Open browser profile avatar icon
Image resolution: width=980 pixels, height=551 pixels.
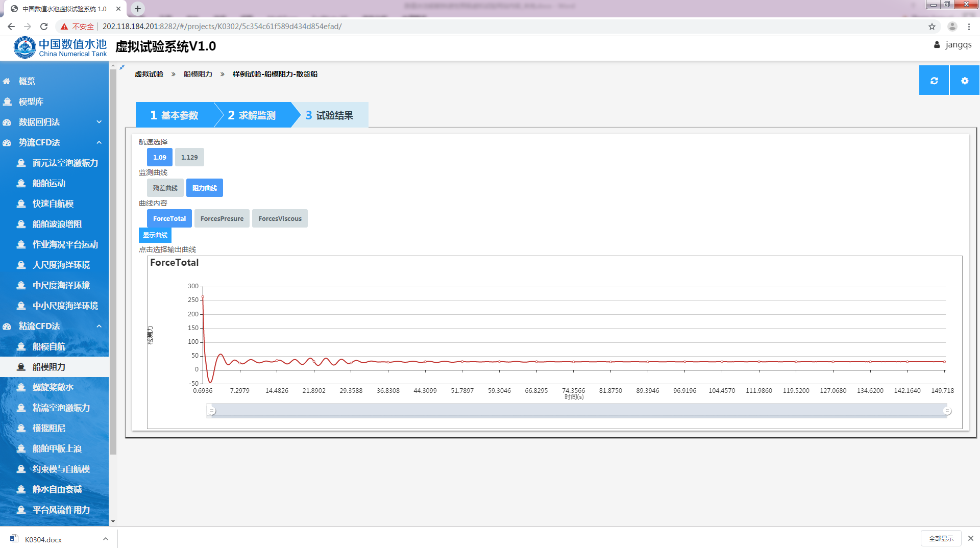952,27
